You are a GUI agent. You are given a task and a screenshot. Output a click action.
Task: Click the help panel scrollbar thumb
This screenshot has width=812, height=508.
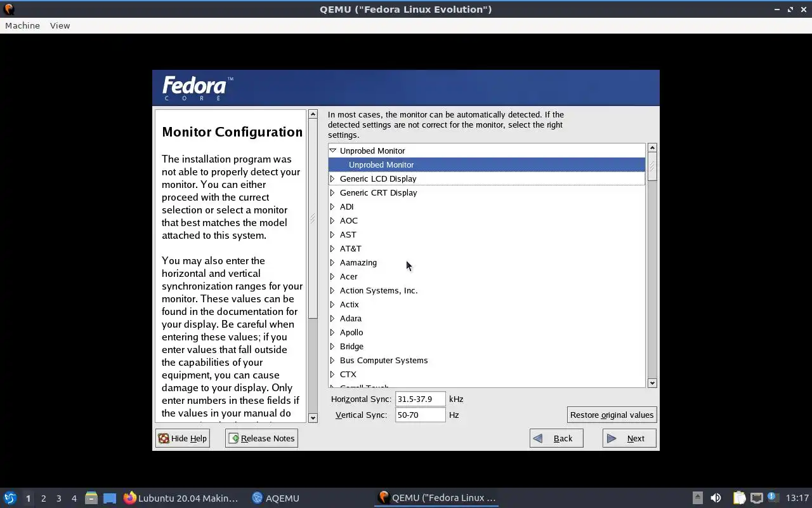pyautogui.click(x=313, y=219)
